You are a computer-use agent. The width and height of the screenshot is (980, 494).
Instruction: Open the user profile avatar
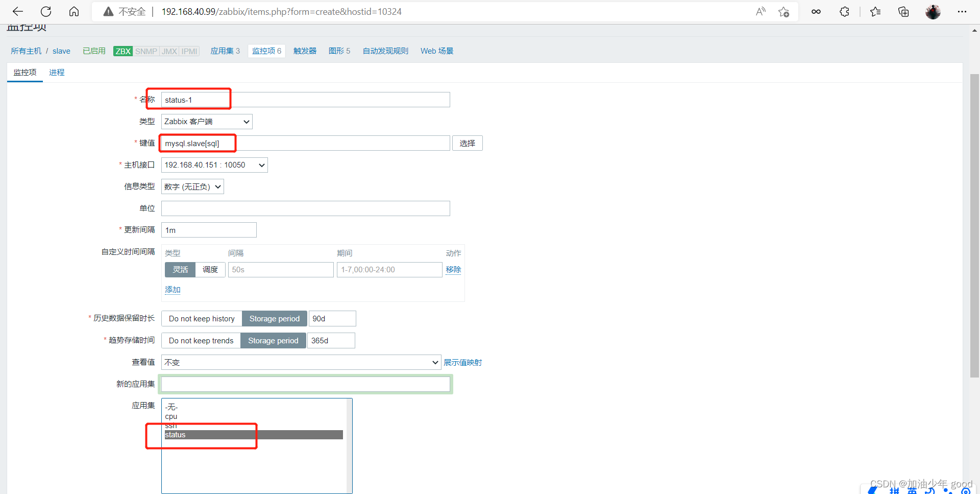pos(933,12)
